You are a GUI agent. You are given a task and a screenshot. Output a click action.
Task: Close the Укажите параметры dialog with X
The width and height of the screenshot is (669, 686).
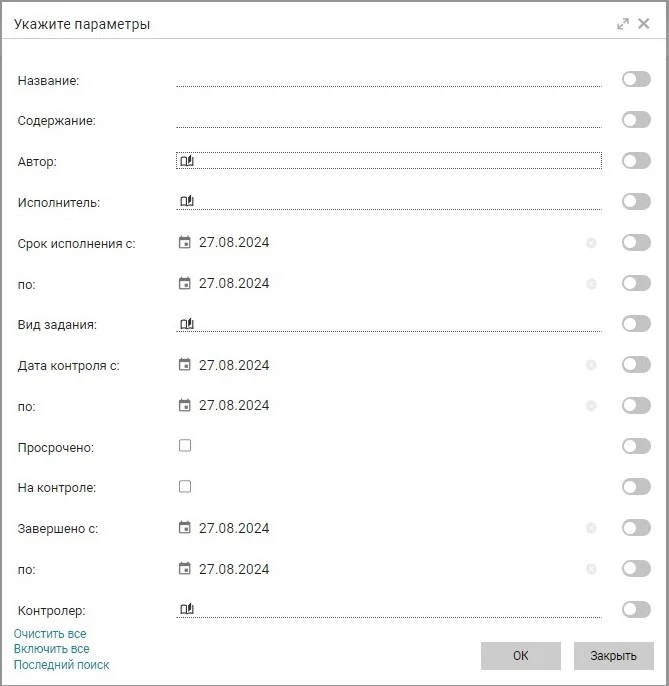tap(644, 24)
